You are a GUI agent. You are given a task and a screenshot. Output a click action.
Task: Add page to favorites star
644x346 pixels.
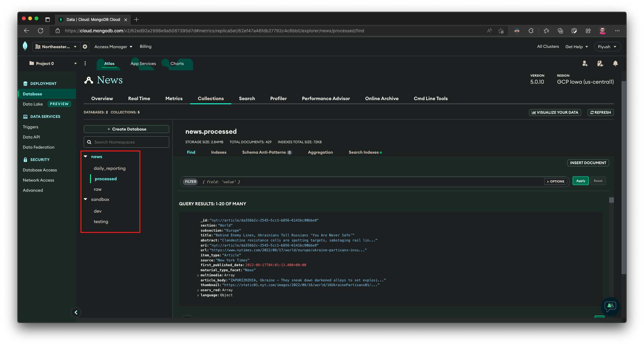(501, 31)
